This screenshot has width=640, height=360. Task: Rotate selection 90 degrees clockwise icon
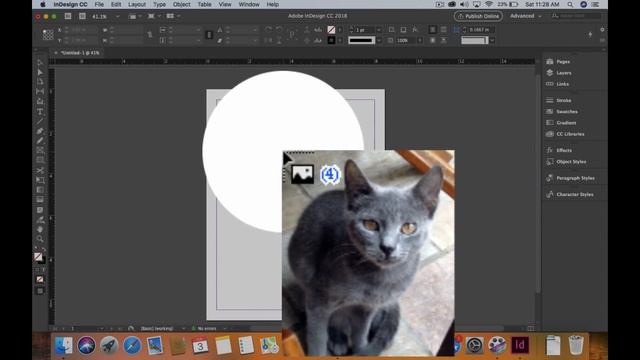pos(268,30)
